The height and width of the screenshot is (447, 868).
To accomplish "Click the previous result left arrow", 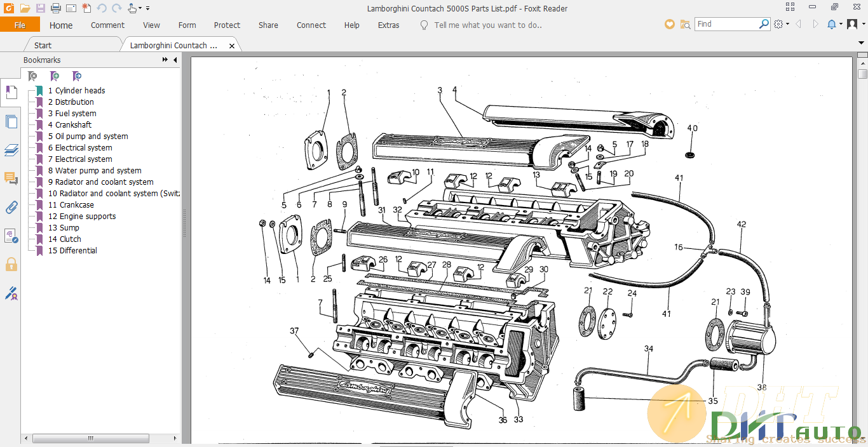I will tap(798, 24).
